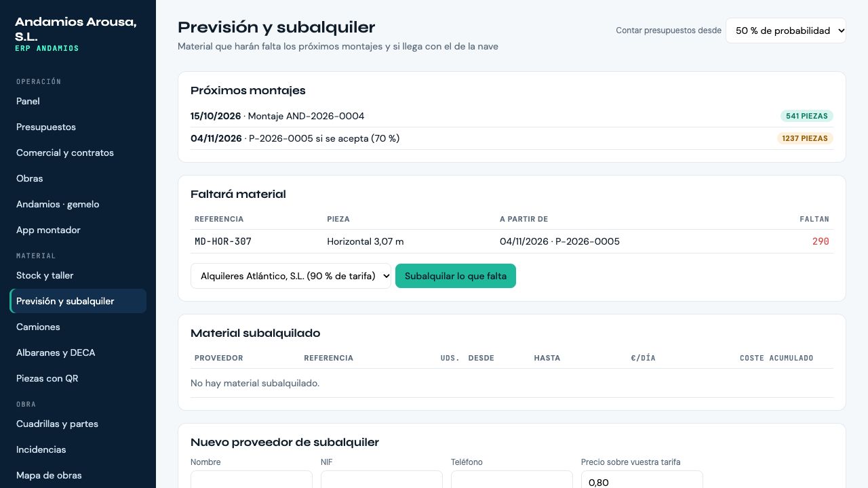Click Subalquilar lo que falta button
Screen dimensions: 868x488
coord(456,276)
